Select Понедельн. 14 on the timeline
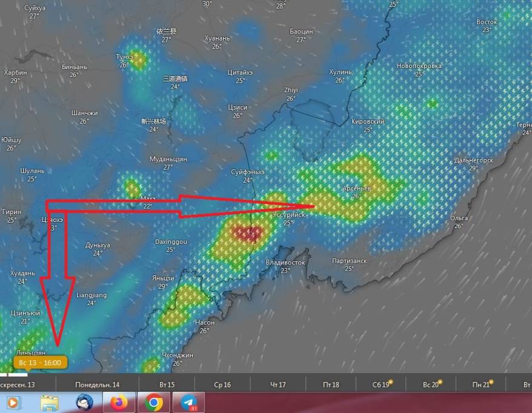Viewport: 532px width, 413px height. [x=97, y=384]
